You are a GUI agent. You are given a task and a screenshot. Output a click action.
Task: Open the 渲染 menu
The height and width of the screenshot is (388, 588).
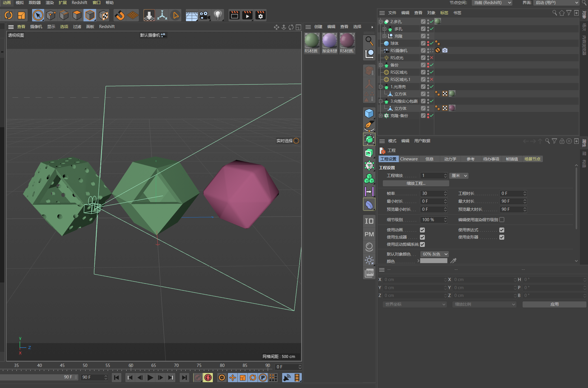50,3
